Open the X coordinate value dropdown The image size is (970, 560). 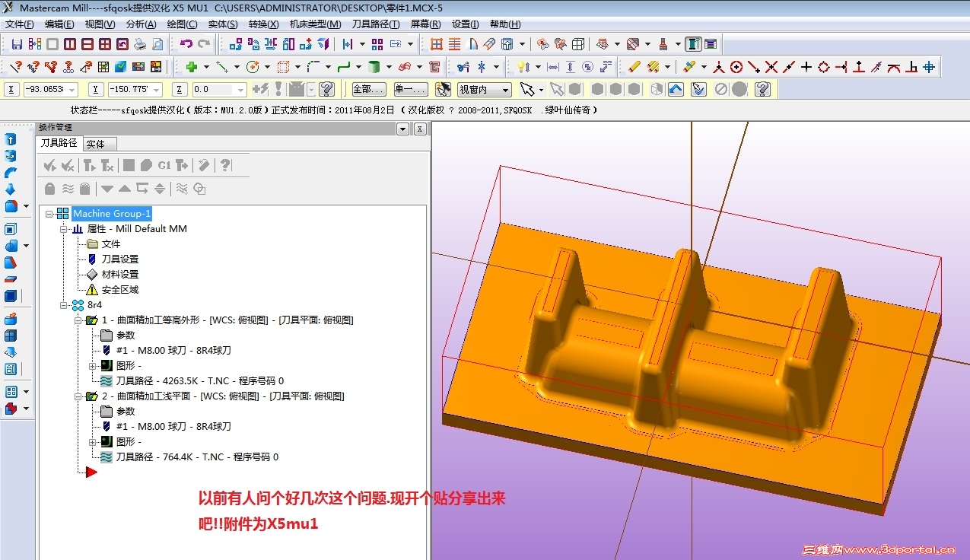(72, 90)
